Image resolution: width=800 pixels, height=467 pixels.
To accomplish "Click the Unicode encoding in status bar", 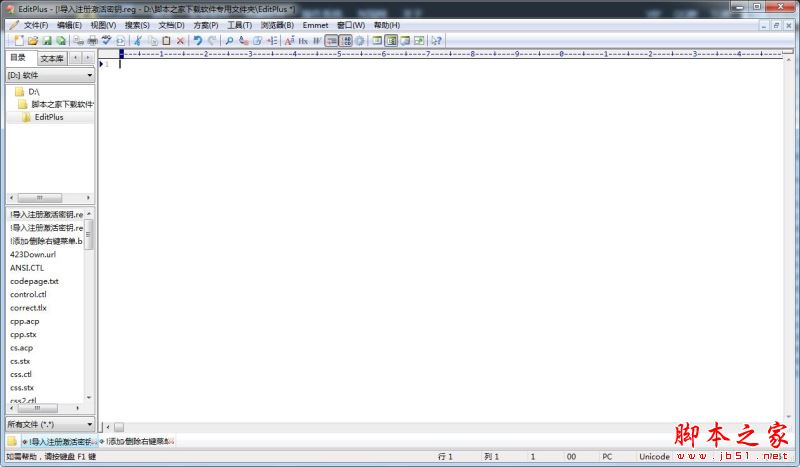I will [654, 456].
